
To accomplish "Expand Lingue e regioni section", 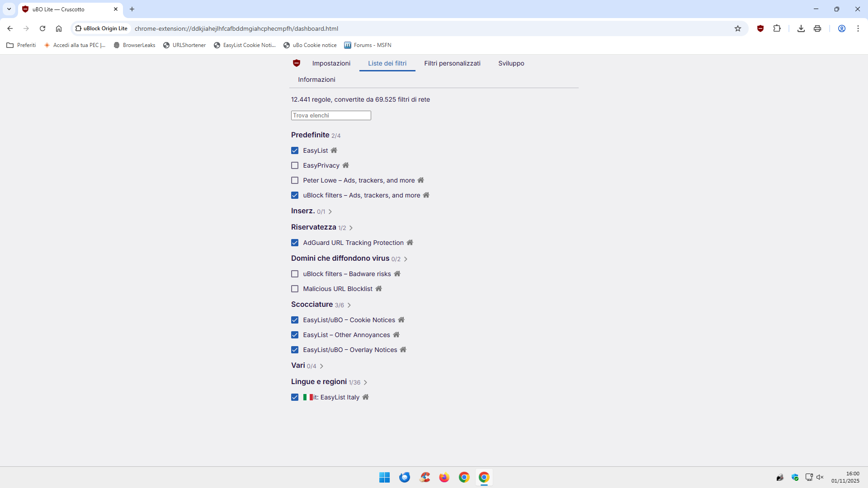I will click(x=365, y=382).
